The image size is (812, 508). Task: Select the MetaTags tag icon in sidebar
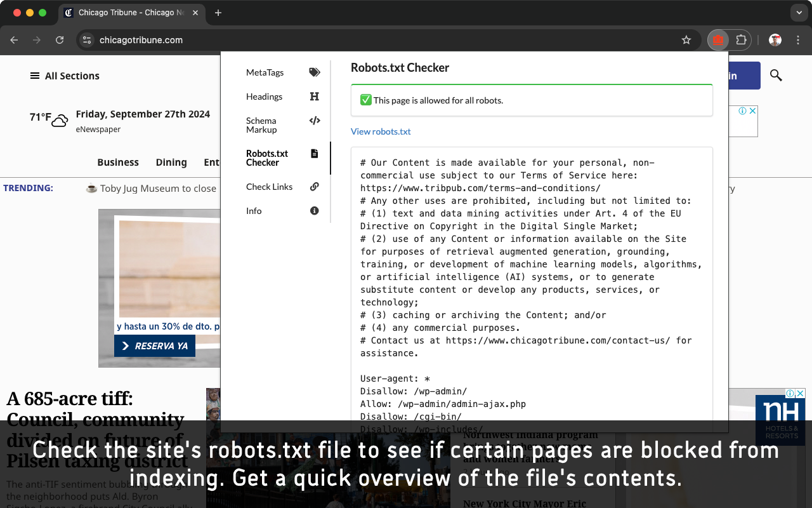click(x=315, y=72)
